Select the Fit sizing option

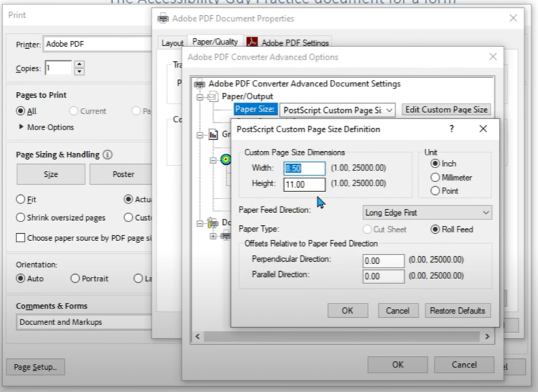point(21,199)
